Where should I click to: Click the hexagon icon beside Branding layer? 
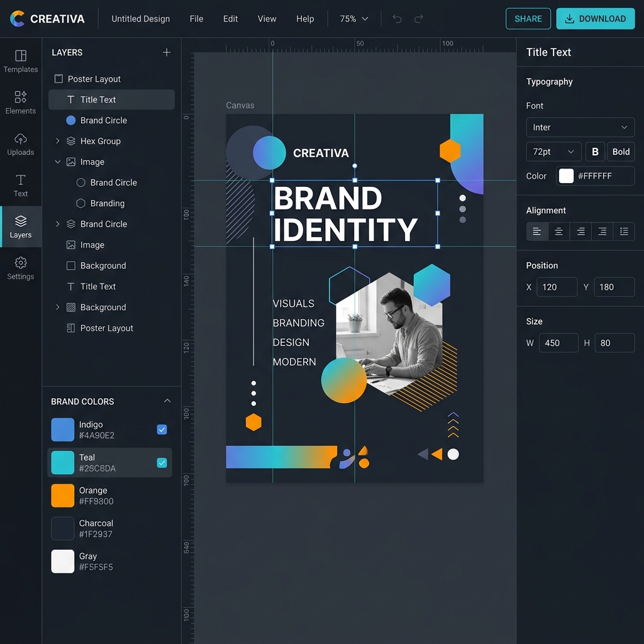(80, 203)
